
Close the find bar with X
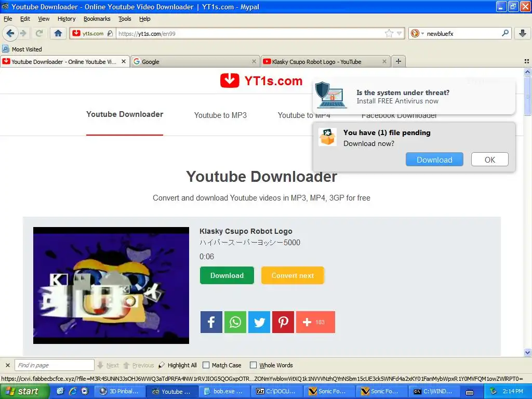7,365
